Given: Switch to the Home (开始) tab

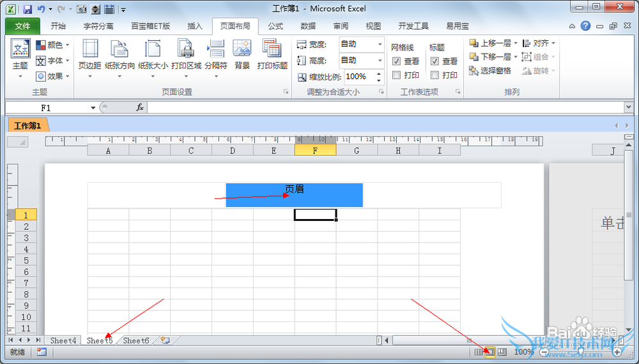Looking at the screenshot, I should pyautogui.click(x=58, y=26).
